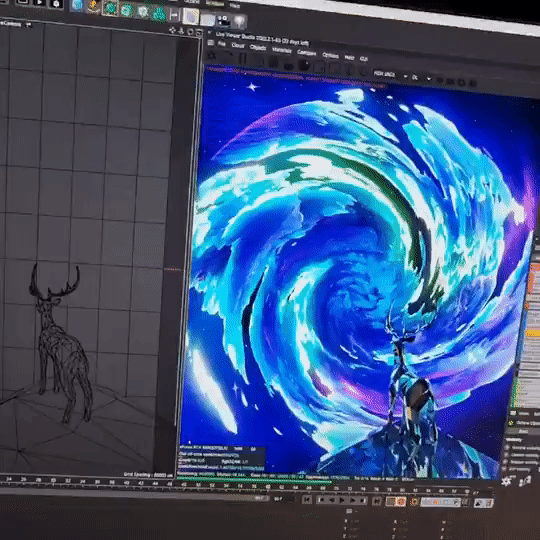Click the floor grid icon in top toolbar
The width and height of the screenshot is (540, 540).
coord(207,19)
